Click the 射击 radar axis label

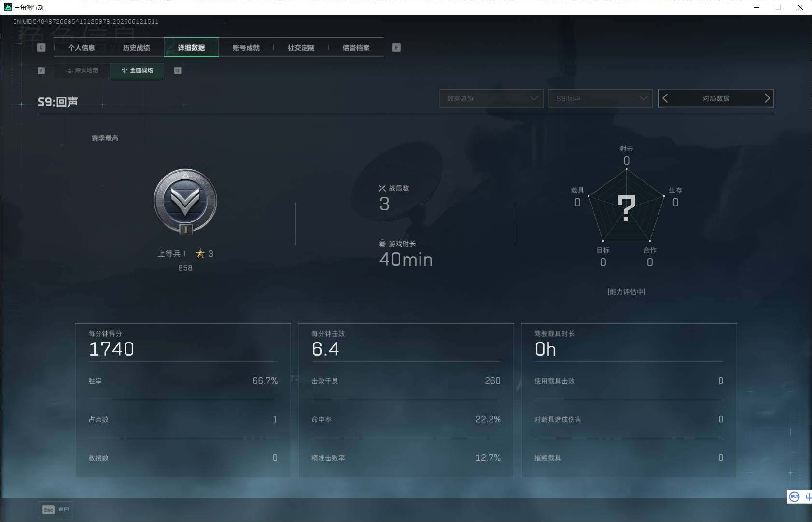pyautogui.click(x=627, y=149)
